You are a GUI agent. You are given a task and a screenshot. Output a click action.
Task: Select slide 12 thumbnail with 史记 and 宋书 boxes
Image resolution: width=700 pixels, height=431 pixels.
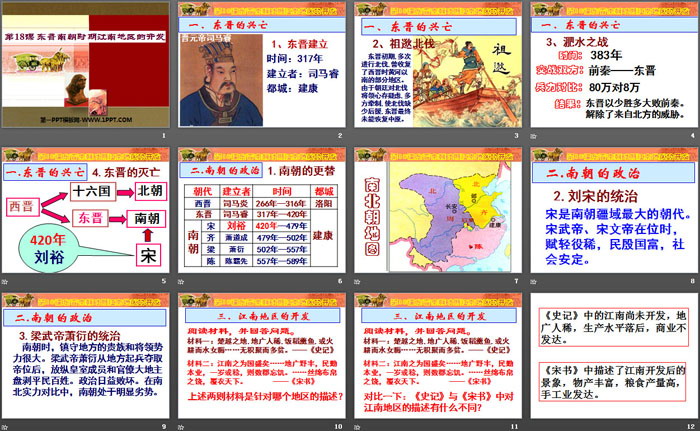tap(614, 356)
